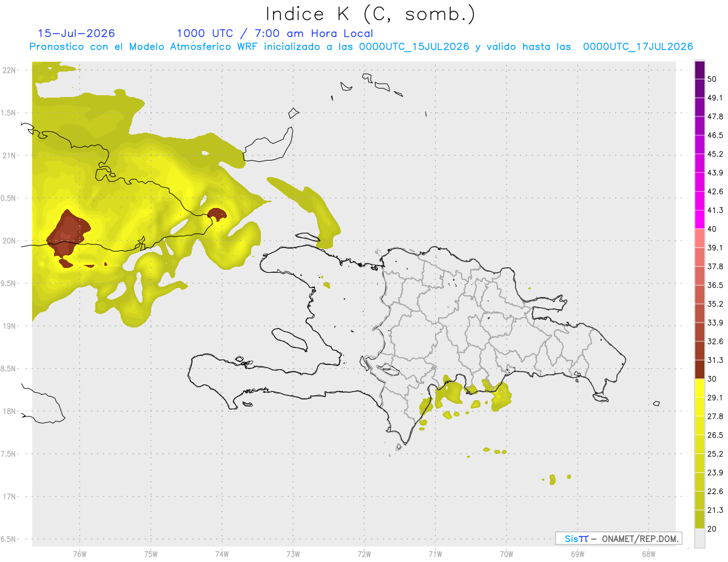Image resolution: width=728 pixels, height=562 pixels.
Task: Select the salmon swatch between 39.1 and 40
Action: 699,238
